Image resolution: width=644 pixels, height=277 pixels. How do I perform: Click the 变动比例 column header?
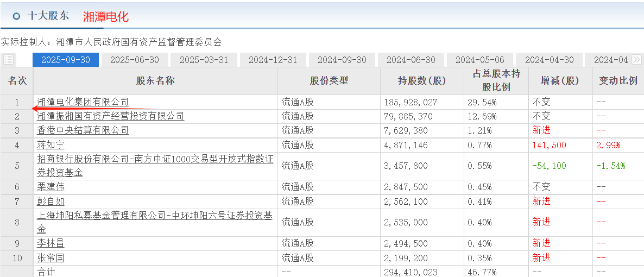coord(618,81)
